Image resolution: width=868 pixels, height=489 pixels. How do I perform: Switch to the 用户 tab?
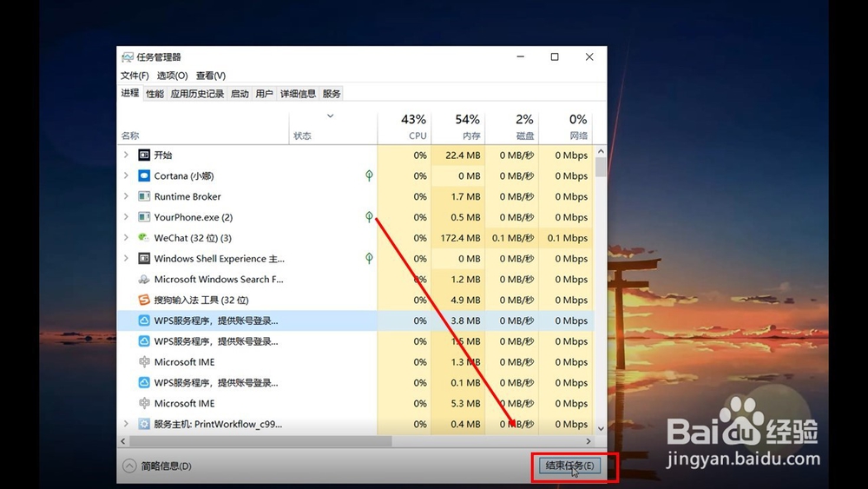coord(264,94)
